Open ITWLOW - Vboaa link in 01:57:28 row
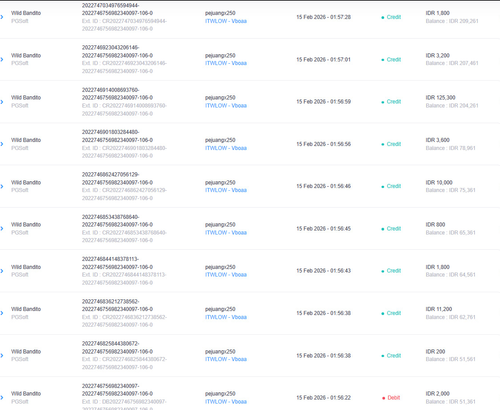Viewport: 500px width, 410px height. (226, 21)
